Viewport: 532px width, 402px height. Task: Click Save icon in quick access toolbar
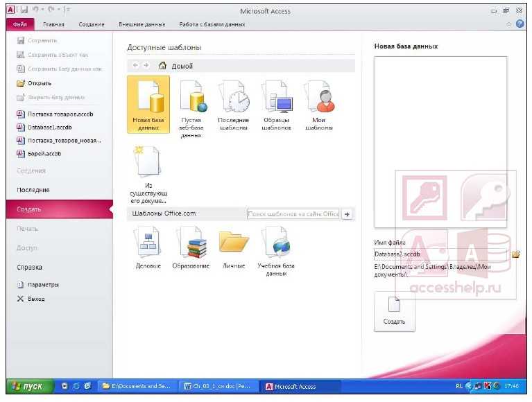point(24,10)
